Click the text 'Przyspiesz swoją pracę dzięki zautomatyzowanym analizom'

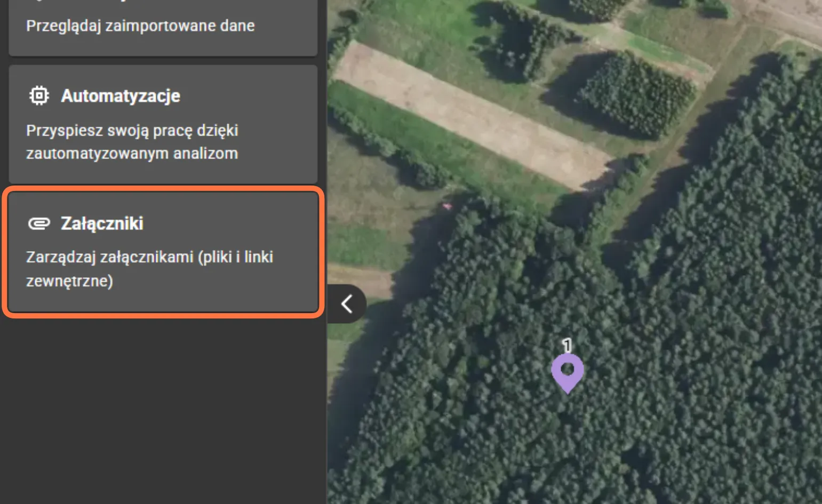132,142
